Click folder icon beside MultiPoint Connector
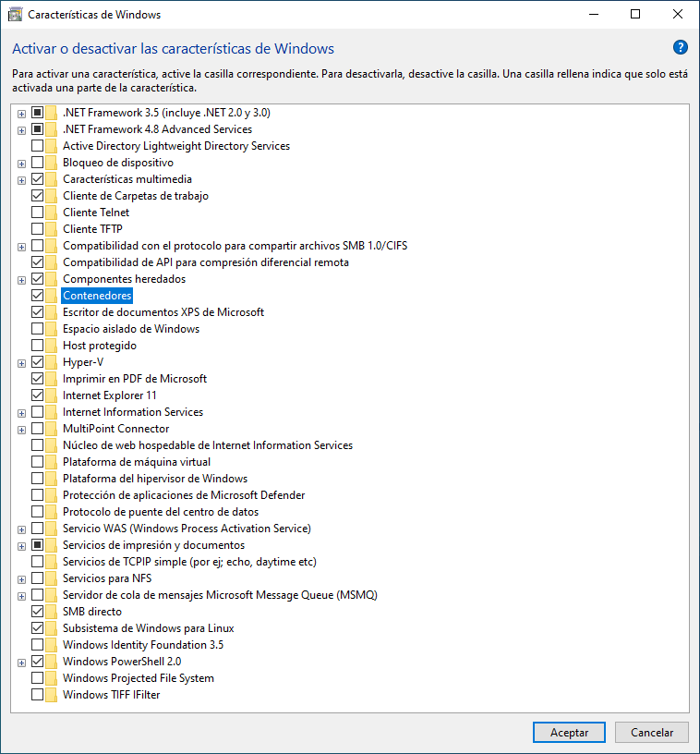This screenshot has width=700, height=754. point(52,429)
